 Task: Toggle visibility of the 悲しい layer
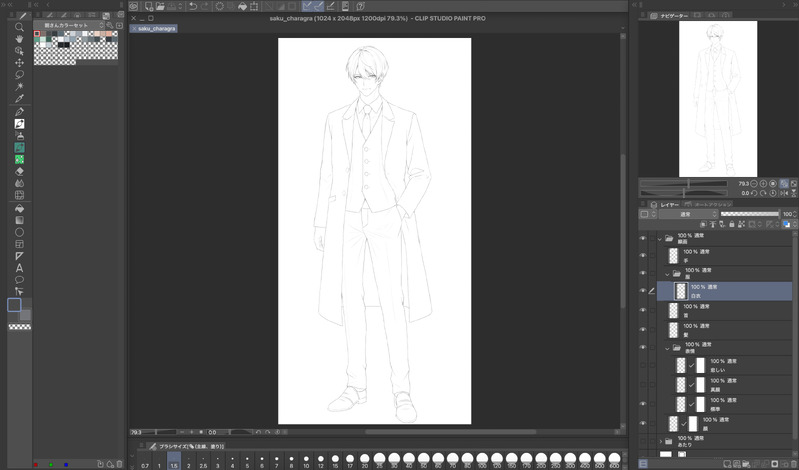point(643,364)
